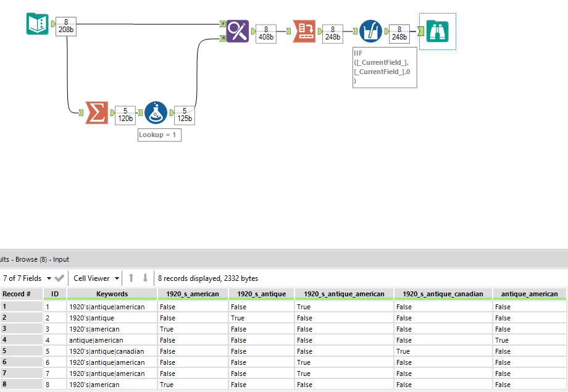Select the Find Replace tool icon

(238, 31)
